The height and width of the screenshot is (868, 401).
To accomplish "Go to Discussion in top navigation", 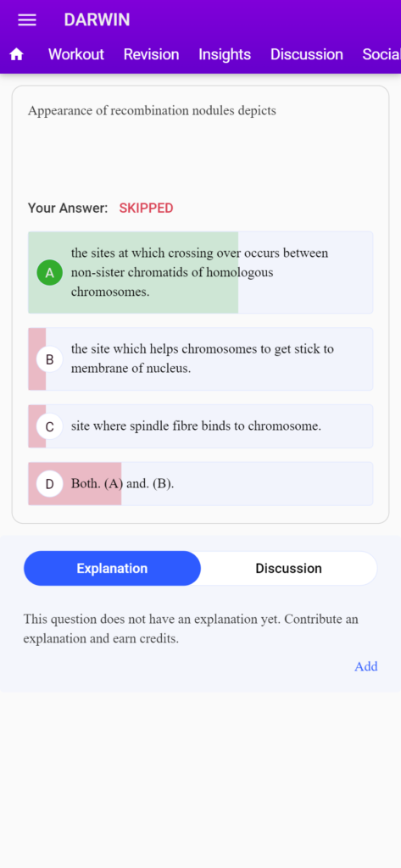I will (307, 54).
